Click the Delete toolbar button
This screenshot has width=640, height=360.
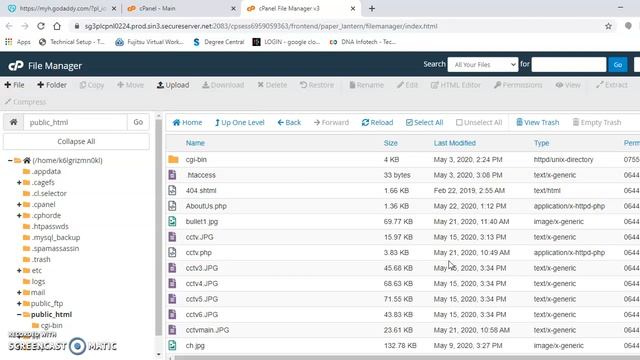pyautogui.click(x=272, y=85)
